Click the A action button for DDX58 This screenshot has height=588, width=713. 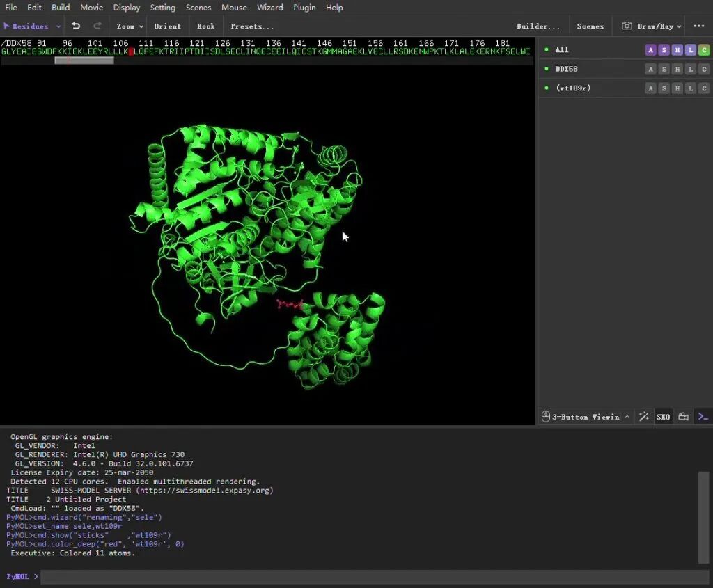click(x=650, y=69)
